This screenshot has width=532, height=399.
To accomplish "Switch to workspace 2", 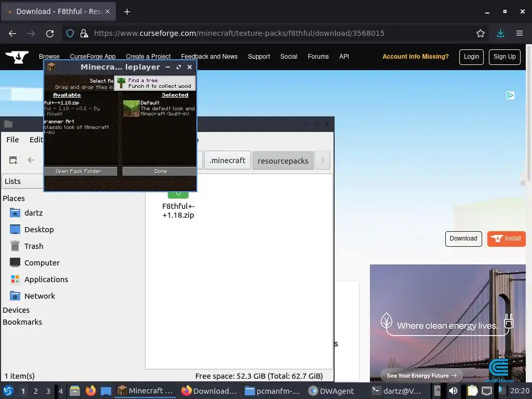I will pyautogui.click(x=36, y=391).
